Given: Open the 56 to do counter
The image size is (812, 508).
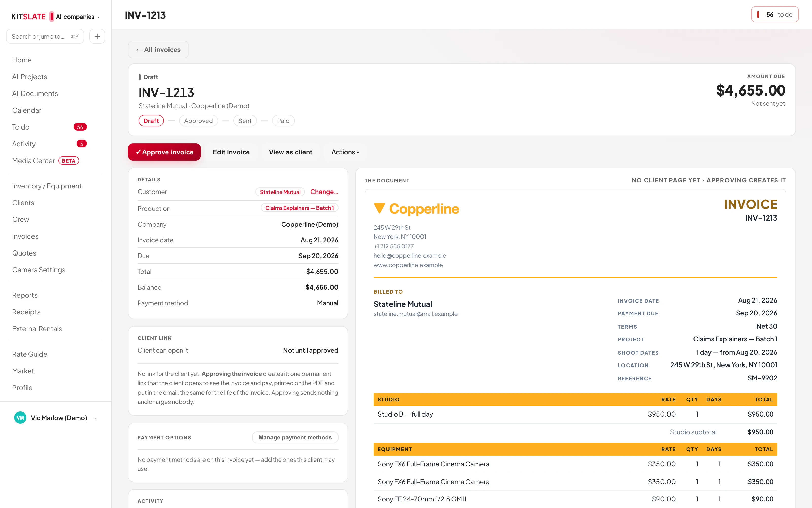Looking at the screenshot, I should [774, 14].
